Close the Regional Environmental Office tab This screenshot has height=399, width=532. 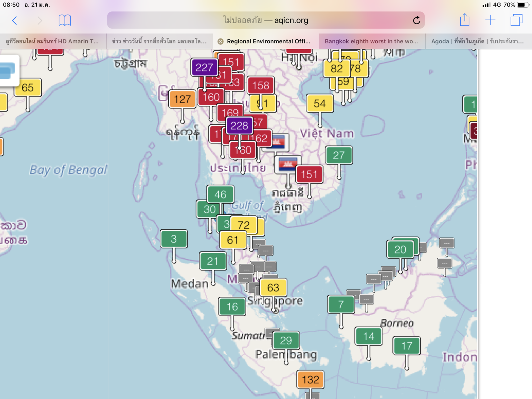(220, 42)
